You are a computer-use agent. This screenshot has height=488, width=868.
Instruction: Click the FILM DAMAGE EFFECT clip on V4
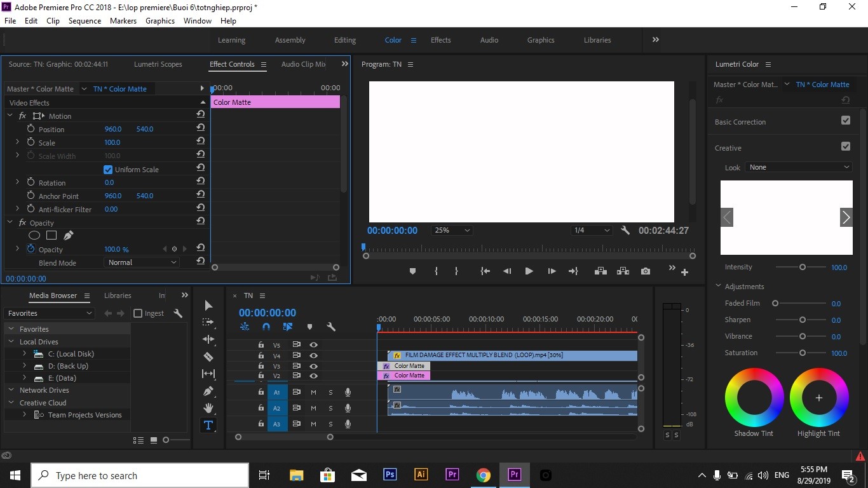(512, 356)
